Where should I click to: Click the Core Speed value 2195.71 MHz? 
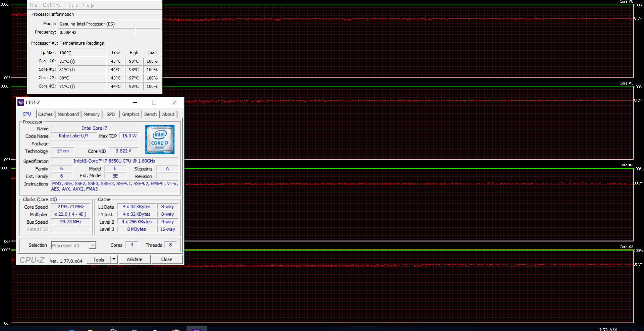click(71, 207)
